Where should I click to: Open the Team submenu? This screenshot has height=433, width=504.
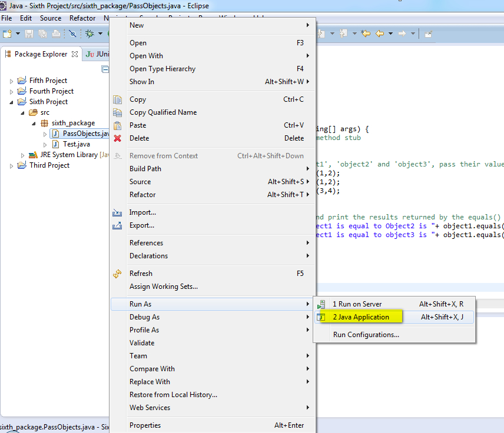pyautogui.click(x=213, y=356)
